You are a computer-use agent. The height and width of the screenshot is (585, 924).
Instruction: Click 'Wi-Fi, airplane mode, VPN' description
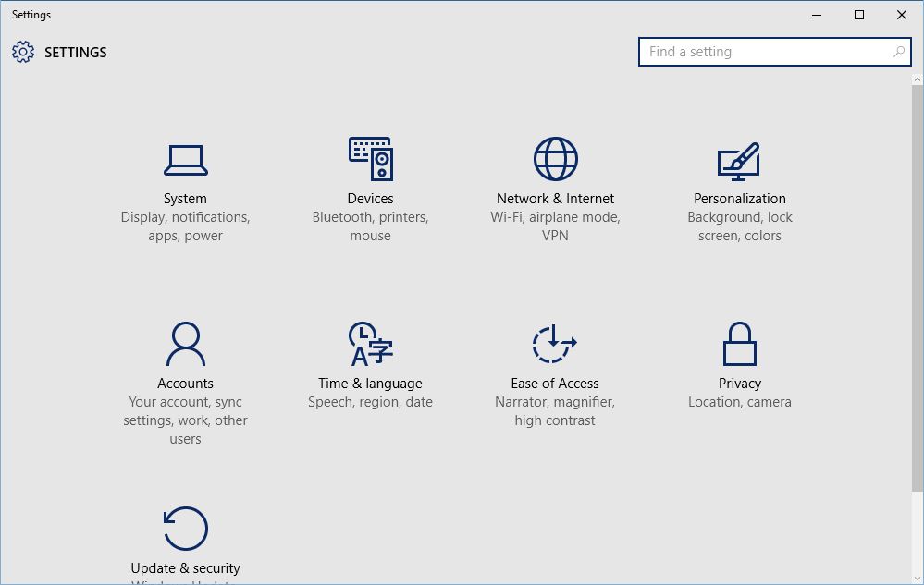555,226
